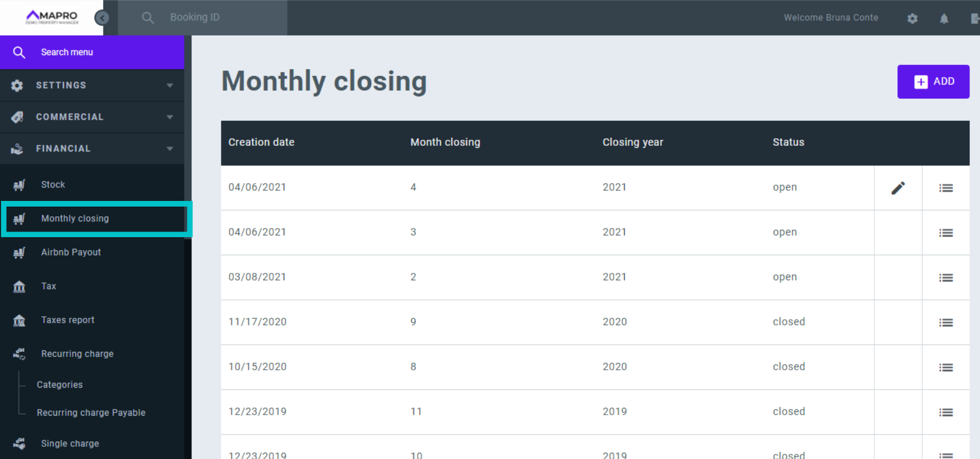Open the settings gear in top bar
980x459 pixels.
[x=912, y=18]
